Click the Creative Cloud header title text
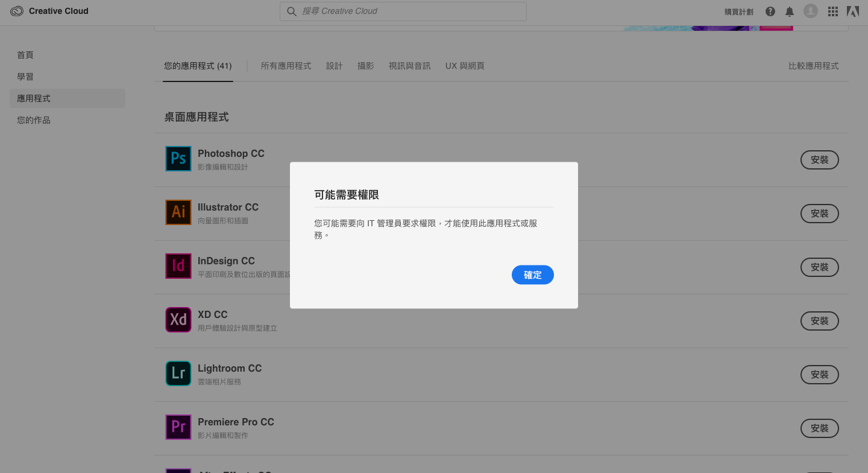This screenshot has height=473, width=868. click(58, 11)
